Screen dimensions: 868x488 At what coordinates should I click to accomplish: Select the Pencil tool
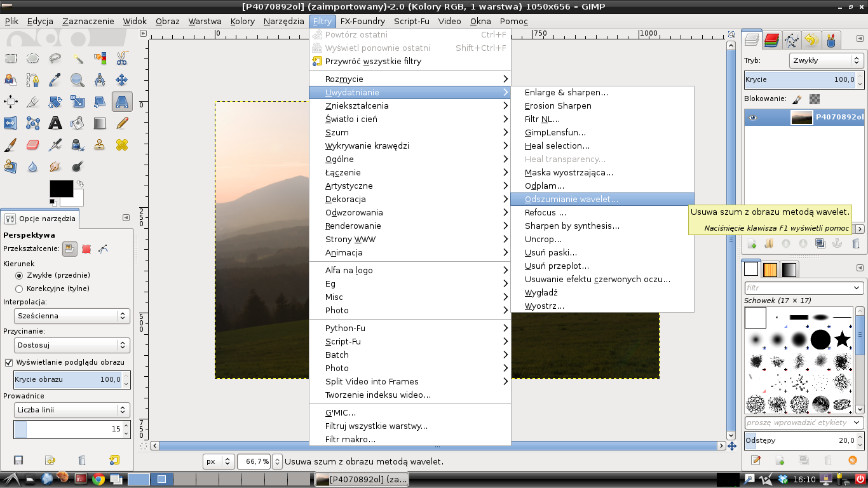pos(122,123)
